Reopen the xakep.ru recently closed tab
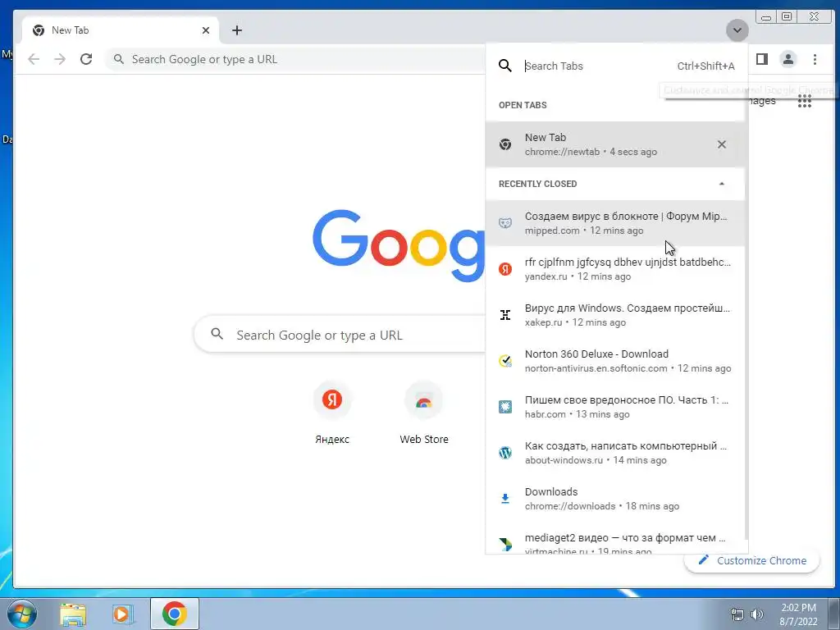 tap(615, 315)
